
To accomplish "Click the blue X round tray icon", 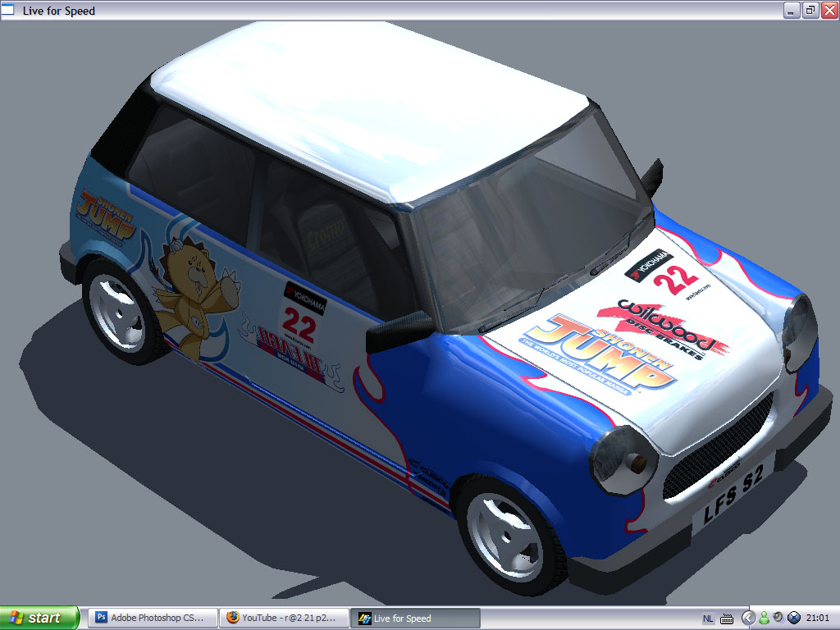I will [793, 619].
